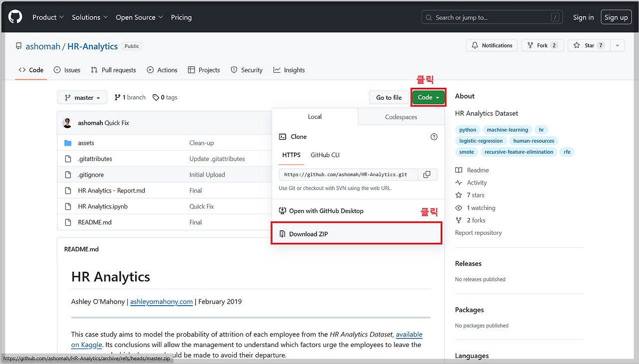This screenshot has height=364, width=639.
Task: Click the Clone help question mark icon
Action: pyautogui.click(x=434, y=137)
